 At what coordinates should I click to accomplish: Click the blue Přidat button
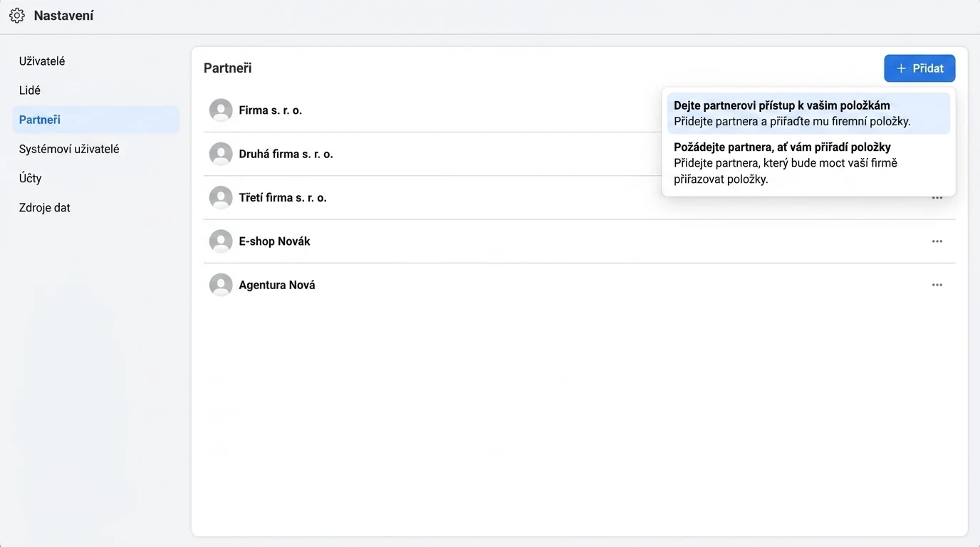919,68
